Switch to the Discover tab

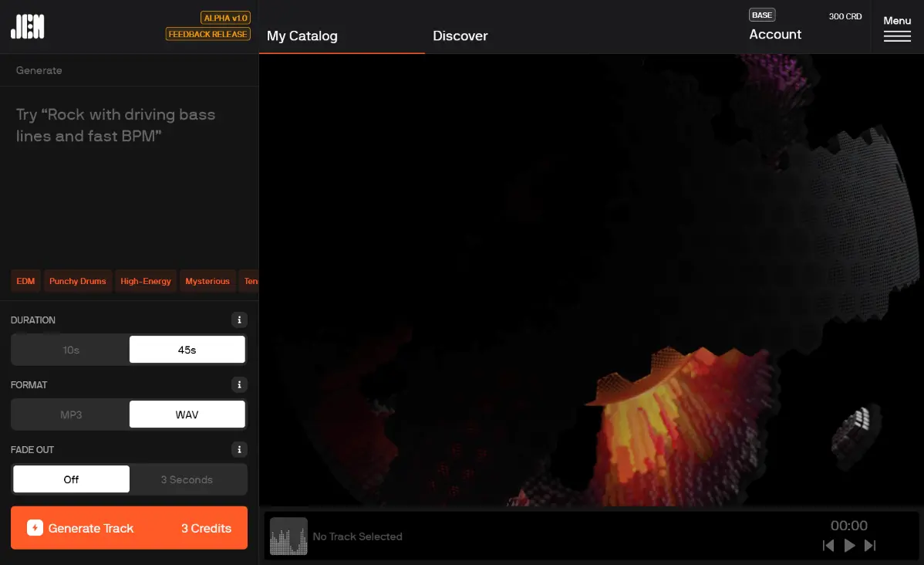point(460,36)
